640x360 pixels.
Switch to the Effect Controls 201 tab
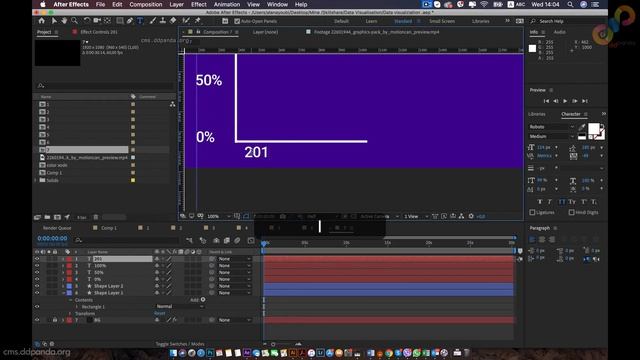pyautogui.click(x=99, y=32)
